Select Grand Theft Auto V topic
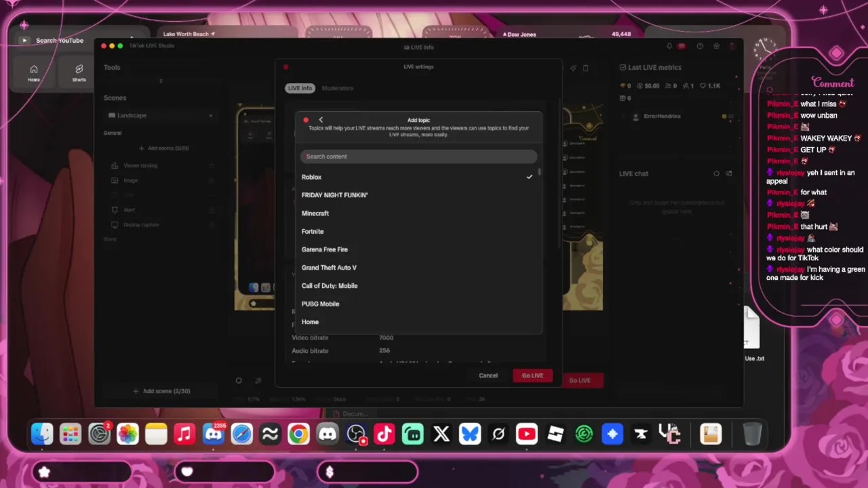868x488 pixels. [x=417, y=268]
